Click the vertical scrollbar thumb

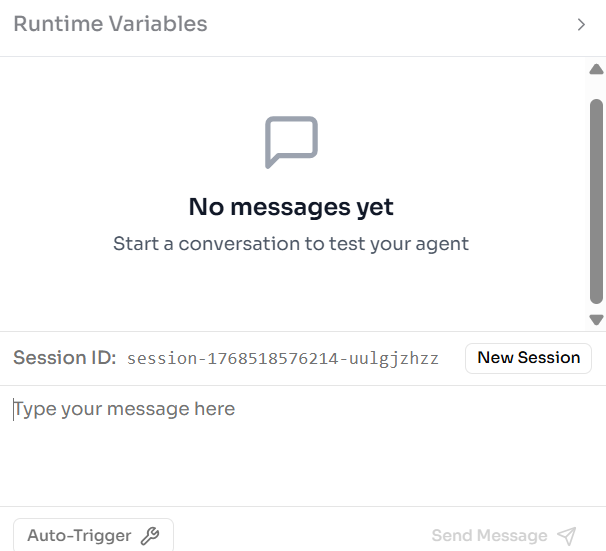pos(596,200)
